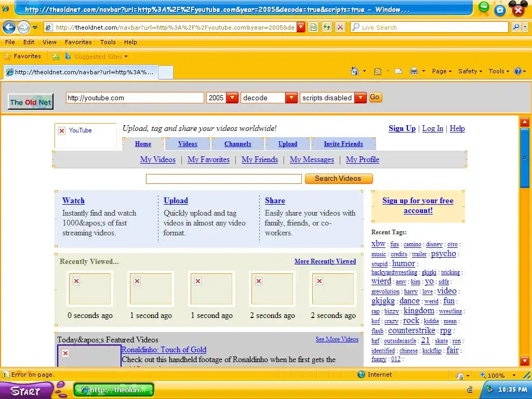Viewport: 532px width, 399px height.
Task: Click the broken YouTube logo image
Action: tap(86, 135)
